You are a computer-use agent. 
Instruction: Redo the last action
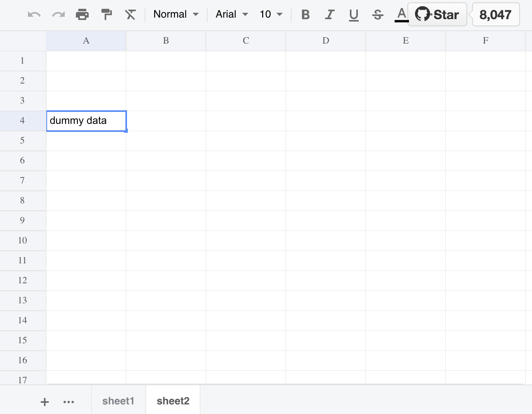pyautogui.click(x=58, y=14)
